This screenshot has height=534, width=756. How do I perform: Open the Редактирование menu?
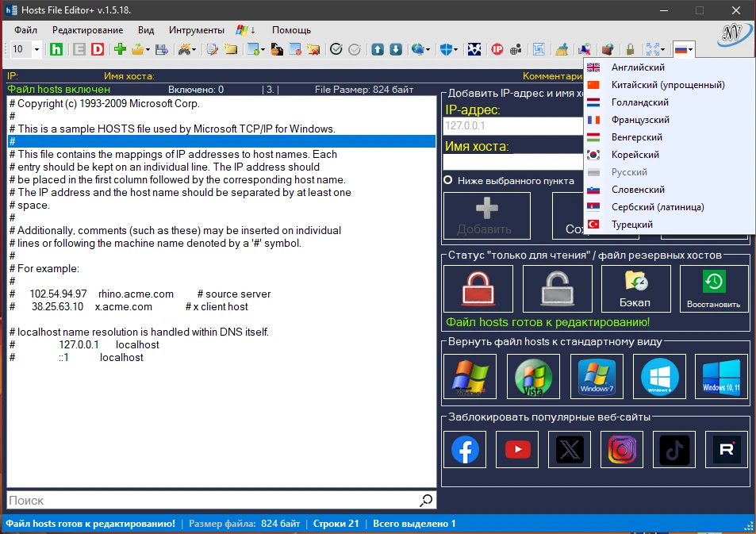[87, 30]
